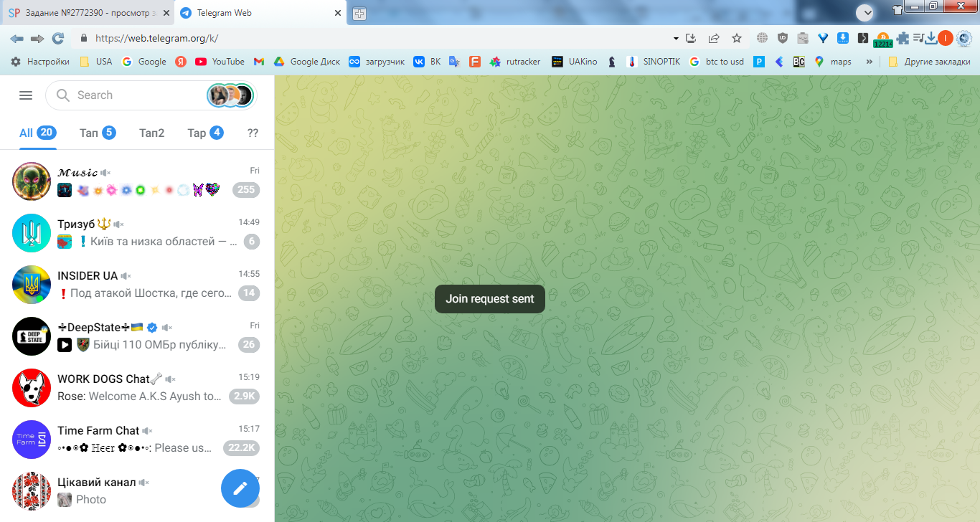Open the BK bookmark
The image size is (980, 522).
[427, 62]
